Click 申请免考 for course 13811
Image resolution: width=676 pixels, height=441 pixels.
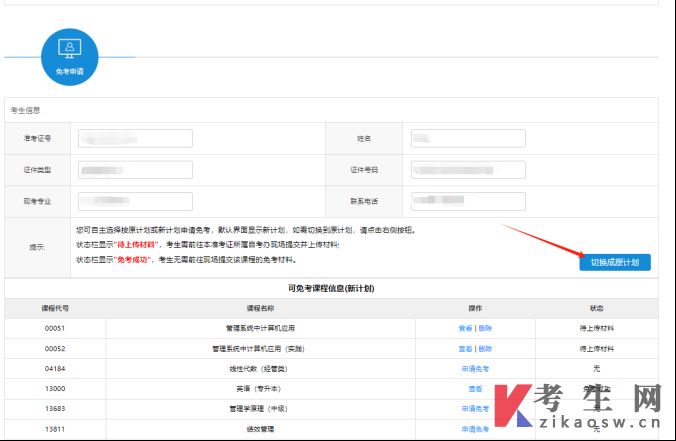click(475, 429)
